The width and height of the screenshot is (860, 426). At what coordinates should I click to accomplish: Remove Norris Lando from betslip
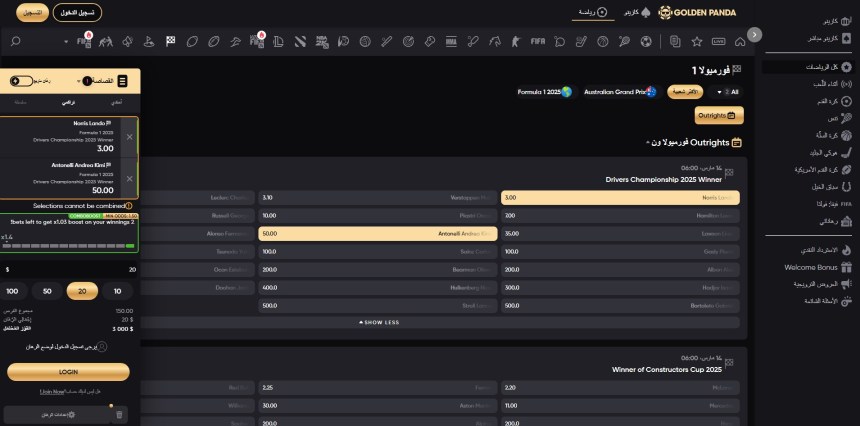(x=129, y=137)
